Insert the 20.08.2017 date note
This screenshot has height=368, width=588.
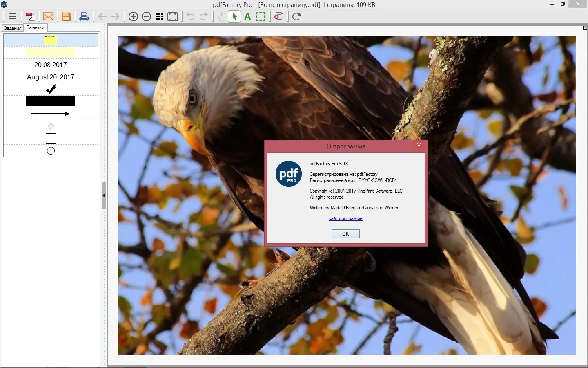pyautogui.click(x=51, y=65)
